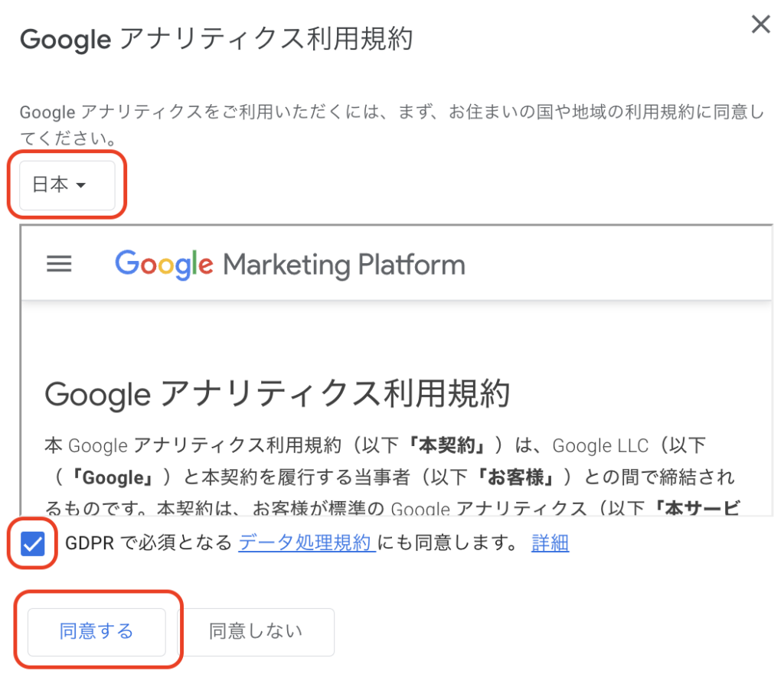The width and height of the screenshot is (784, 684).
Task: Open the データ処理規約 link
Action: coord(307,542)
